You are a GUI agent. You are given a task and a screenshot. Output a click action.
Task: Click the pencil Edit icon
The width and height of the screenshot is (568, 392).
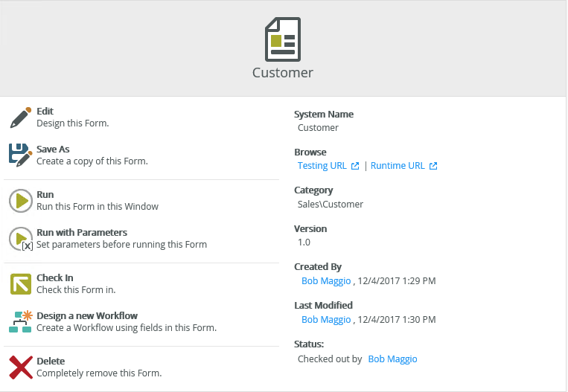20,118
